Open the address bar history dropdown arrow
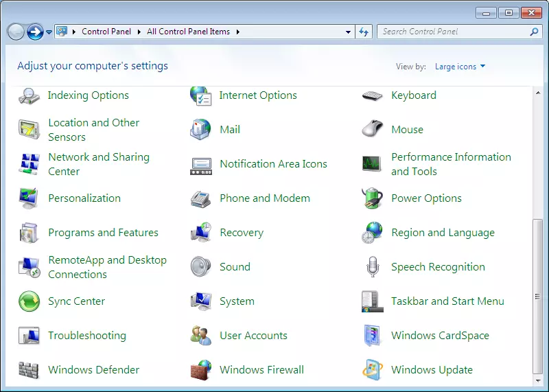The image size is (549, 392). [348, 32]
